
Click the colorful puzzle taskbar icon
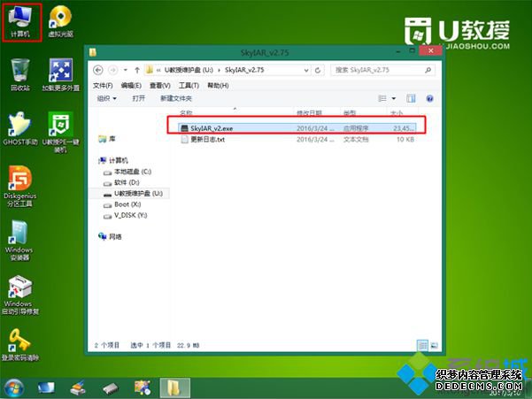click(x=143, y=387)
